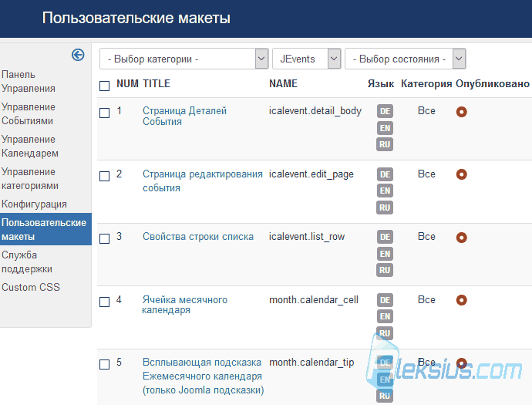Check the checkbox for row 2
Image resolution: width=532 pixels, height=405 pixels.
pyautogui.click(x=105, y=176)
